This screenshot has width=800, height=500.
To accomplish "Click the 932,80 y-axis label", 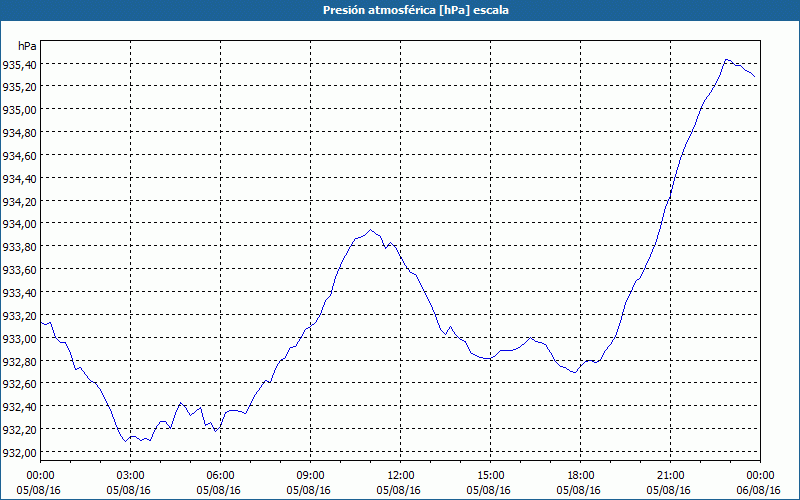I will pos(19,362).
